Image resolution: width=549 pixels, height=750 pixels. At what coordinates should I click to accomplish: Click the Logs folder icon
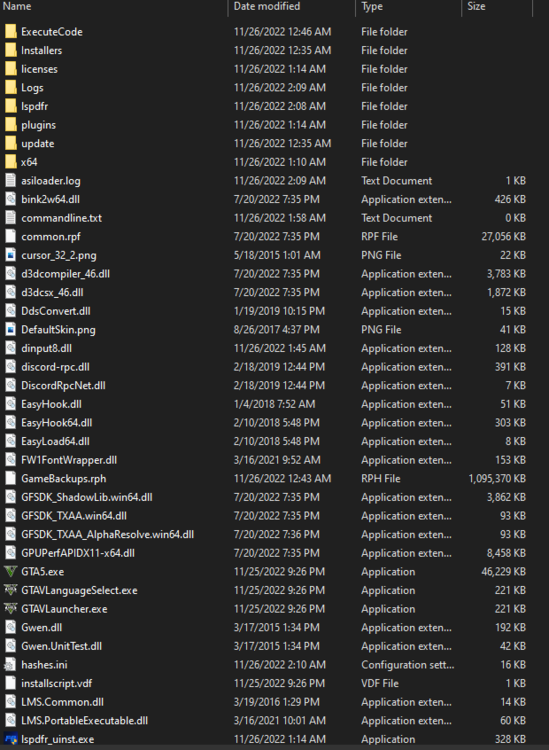pos(11,88)
